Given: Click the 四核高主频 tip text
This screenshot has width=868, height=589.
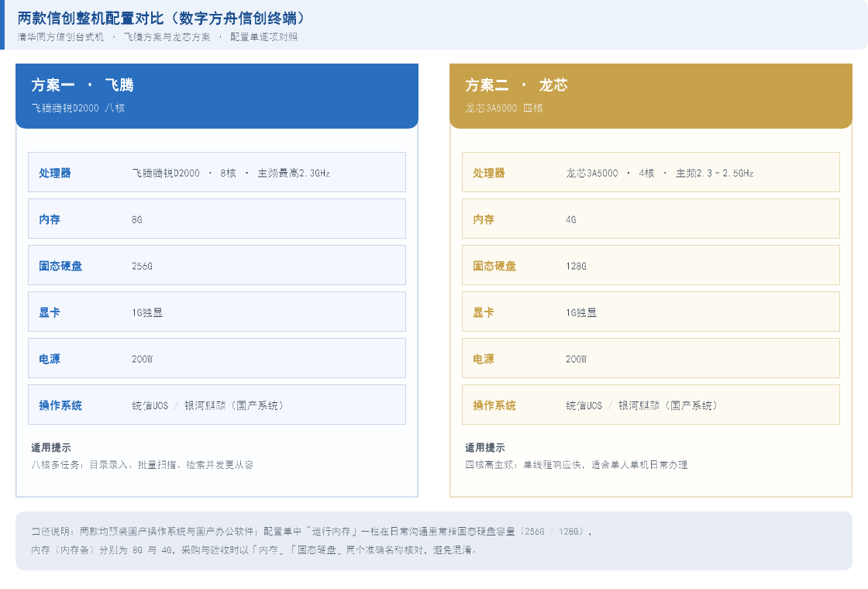Looking at the screenshot, I should point(577,465).
